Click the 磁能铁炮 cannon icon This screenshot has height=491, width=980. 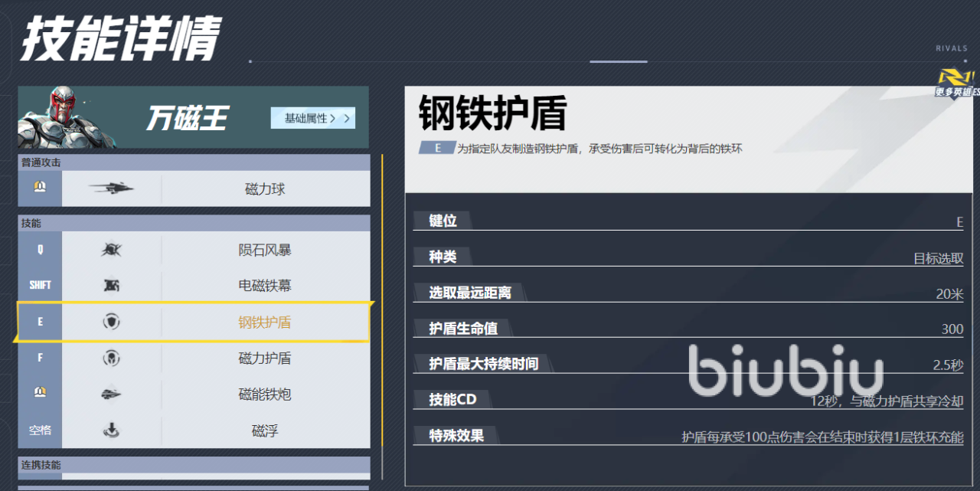click(111, 394)
